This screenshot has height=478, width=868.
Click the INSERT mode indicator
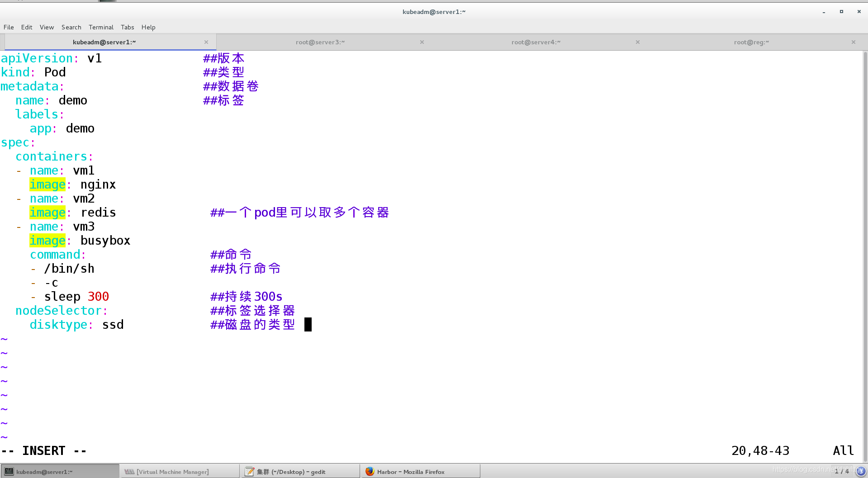coord(44,451)
